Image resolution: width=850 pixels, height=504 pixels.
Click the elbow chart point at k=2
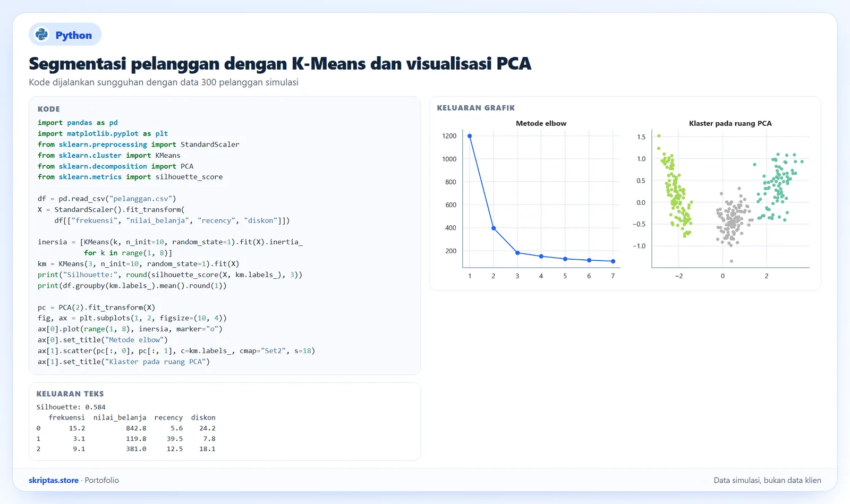point(494,228)
